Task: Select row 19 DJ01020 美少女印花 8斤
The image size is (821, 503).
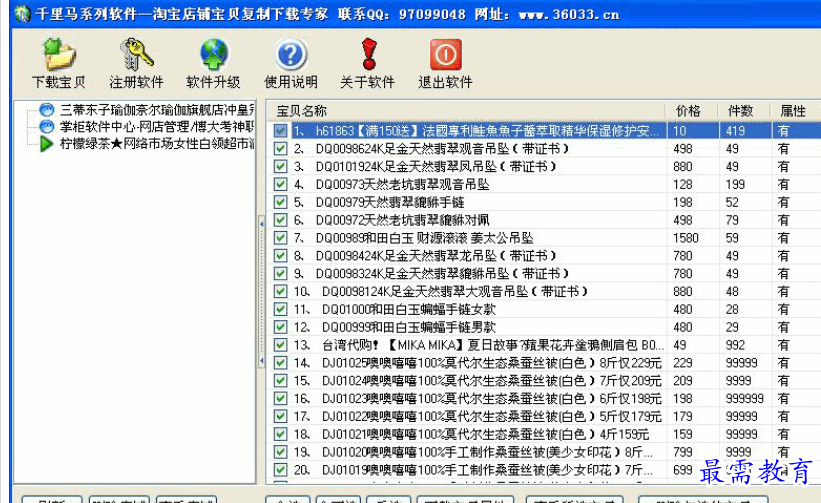Action: 545,452
